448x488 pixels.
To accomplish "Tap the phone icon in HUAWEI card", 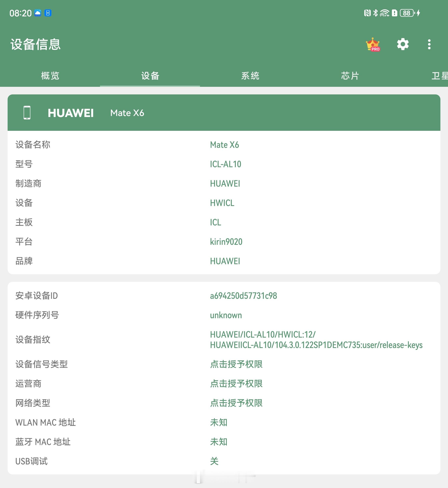I will click(x=27, y=113).
